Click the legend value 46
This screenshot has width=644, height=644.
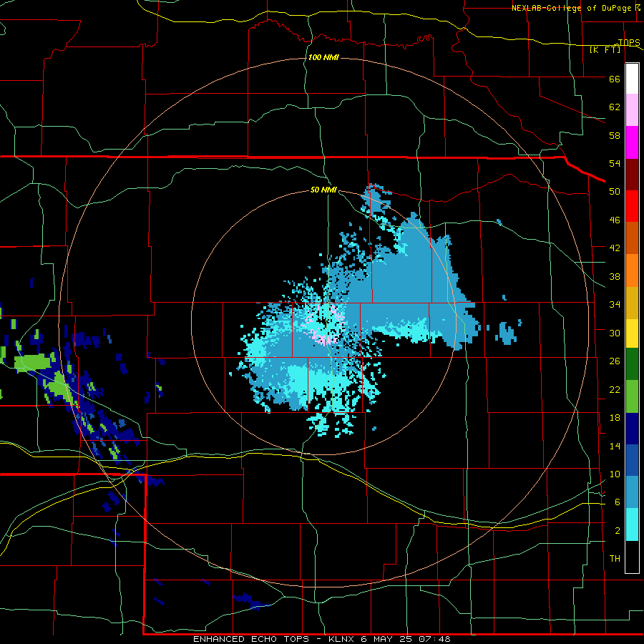pos(615,220)
